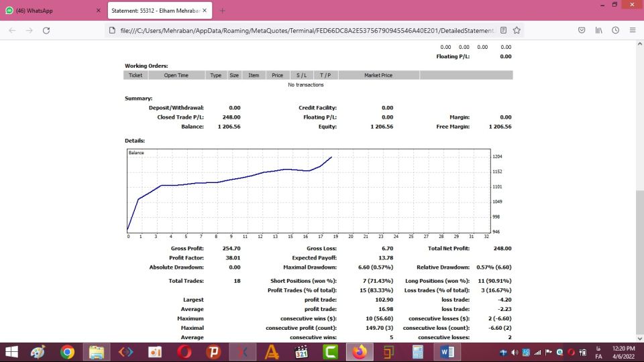Screen dimensions: 644x362
Task: Open the Windows Start menu
Action: 12,351
